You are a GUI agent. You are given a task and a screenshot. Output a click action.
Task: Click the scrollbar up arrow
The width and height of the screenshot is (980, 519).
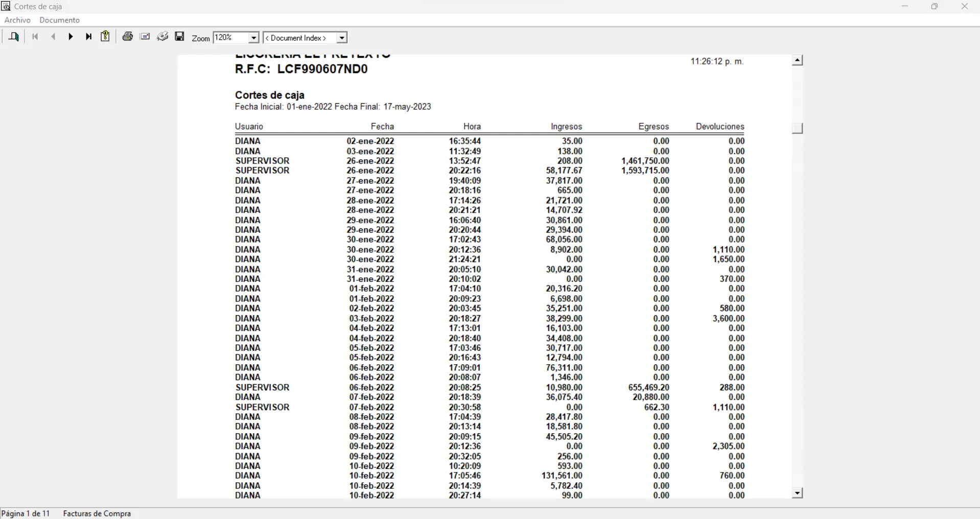(x=797, y=60)
